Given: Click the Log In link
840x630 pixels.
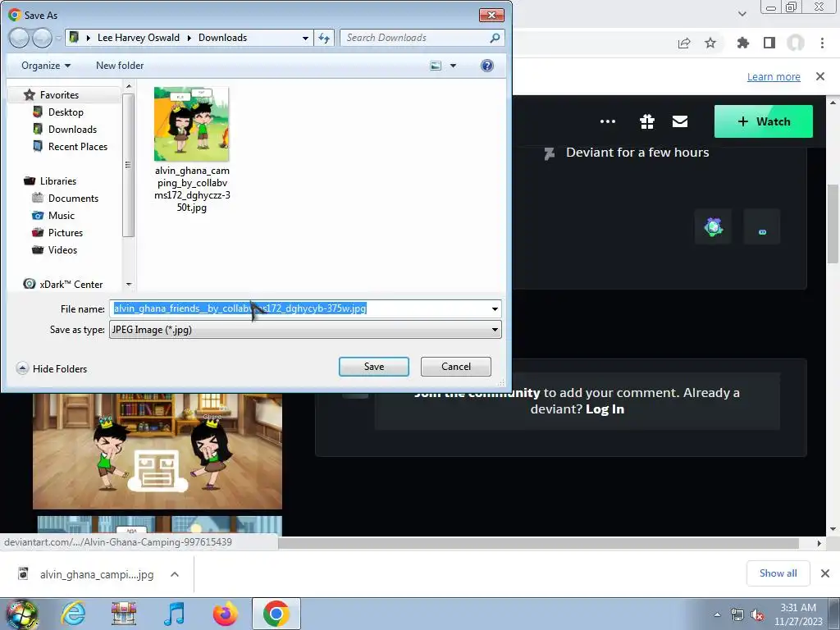Looking at the screenshot, I should click(605, 409).
